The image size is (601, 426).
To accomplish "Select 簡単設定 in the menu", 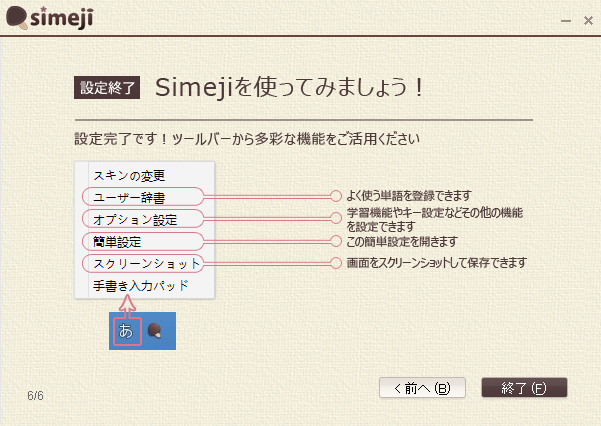I will point(117,242).
